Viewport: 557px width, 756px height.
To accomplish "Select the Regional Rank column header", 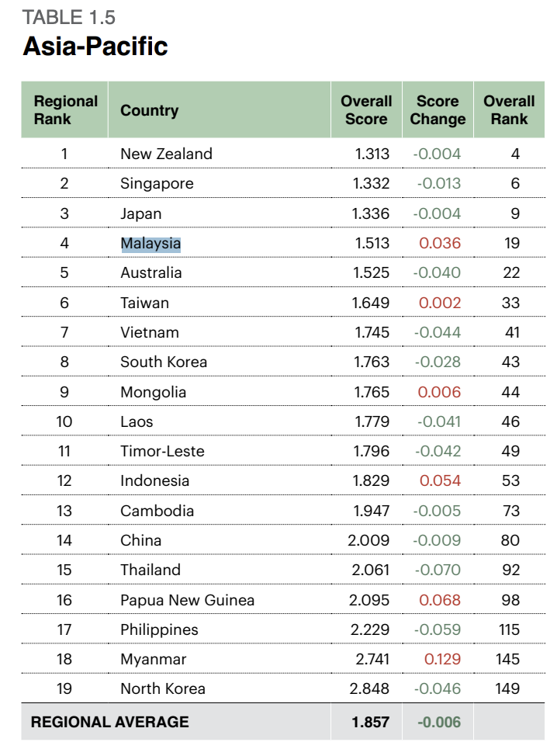I will pyautogui.click(x=65, y=110).
